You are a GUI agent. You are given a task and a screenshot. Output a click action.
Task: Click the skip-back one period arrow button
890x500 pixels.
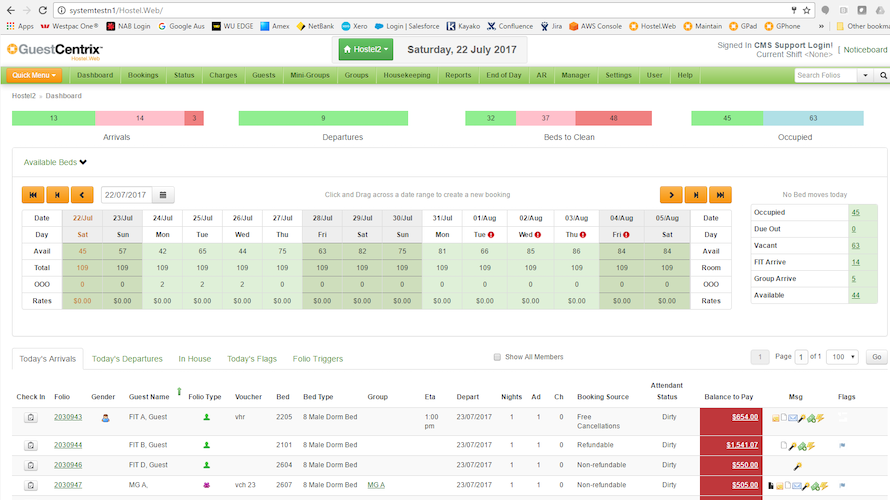click(x=57, y=195)
